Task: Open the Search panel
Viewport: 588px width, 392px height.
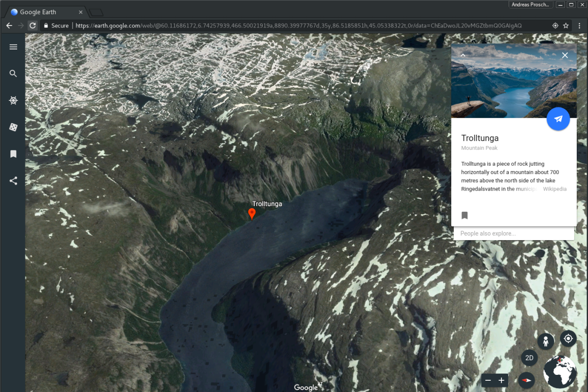Action: (x=13, y=73)
